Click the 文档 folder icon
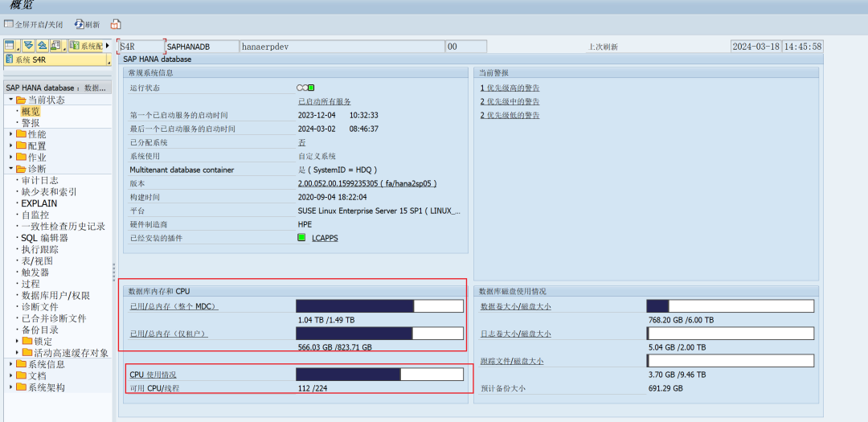This screenshot has height=422, width=868. [21, 376]
